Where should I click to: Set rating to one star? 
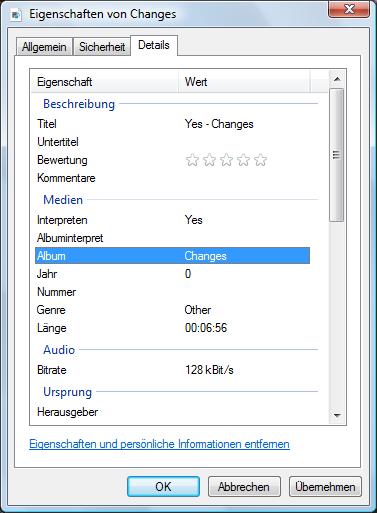click(x=192, y=160)
